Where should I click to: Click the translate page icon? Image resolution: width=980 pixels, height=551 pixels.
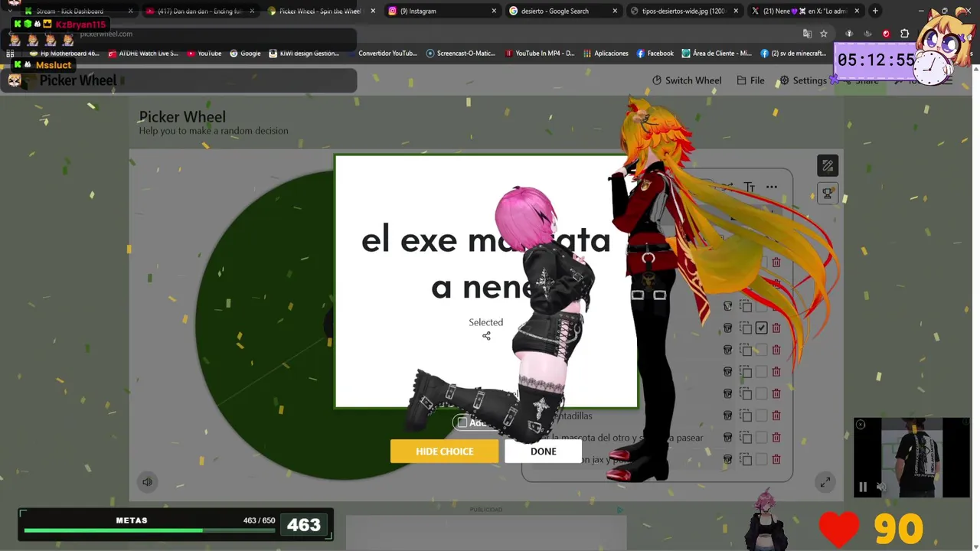coord(807,34)
